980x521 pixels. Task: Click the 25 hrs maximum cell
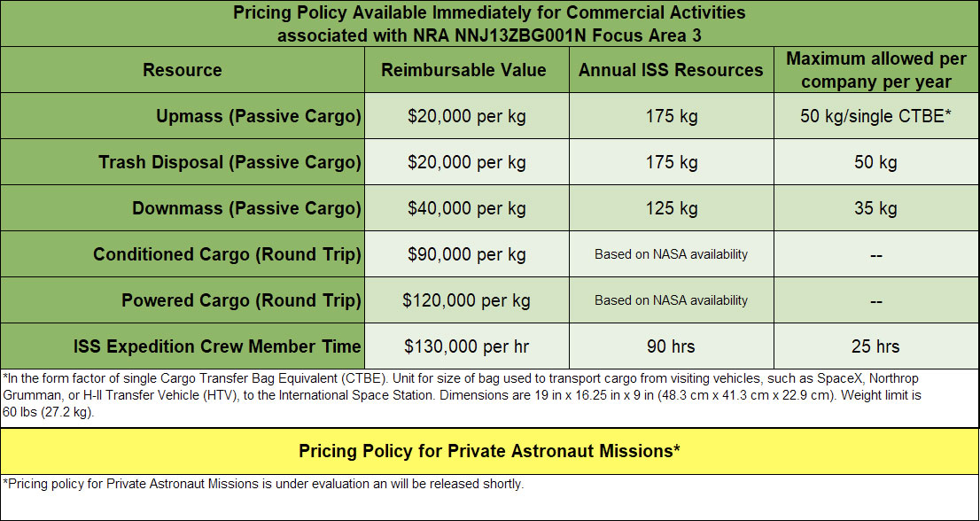(x=877, y=346)
